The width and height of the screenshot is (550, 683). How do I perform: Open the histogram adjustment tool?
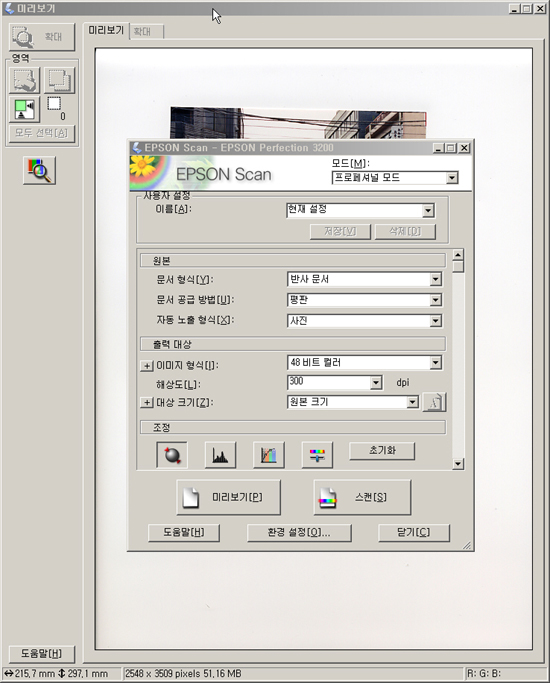click(220, 455)
